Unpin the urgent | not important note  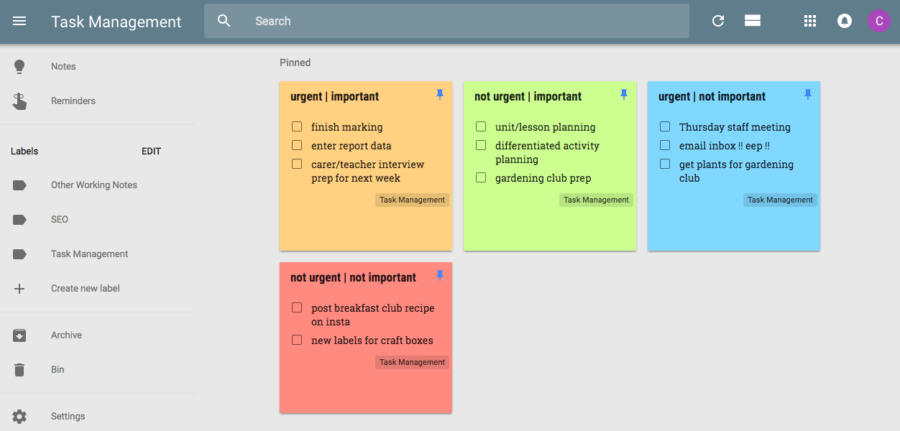point(808,95)
